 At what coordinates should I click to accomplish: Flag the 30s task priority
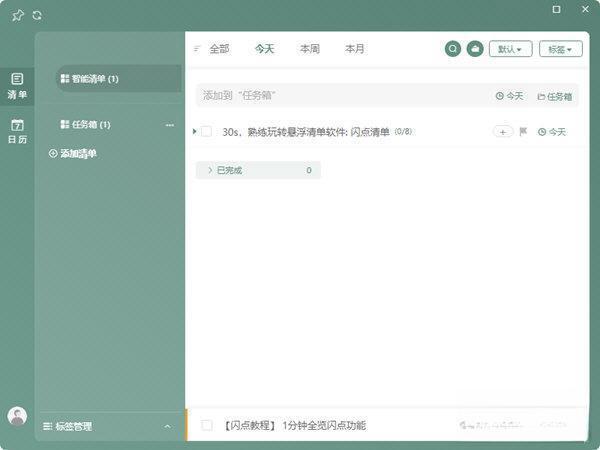coord(523,132)
